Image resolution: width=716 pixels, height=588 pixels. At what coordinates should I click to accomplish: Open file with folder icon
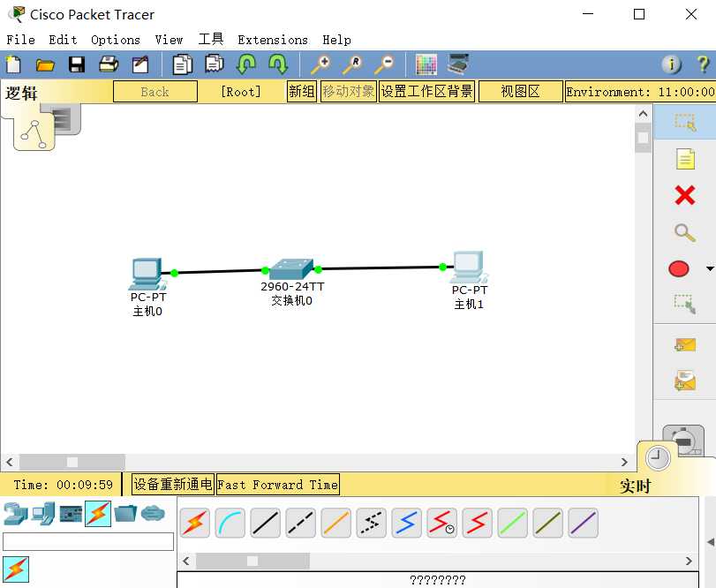coord(45,64)
